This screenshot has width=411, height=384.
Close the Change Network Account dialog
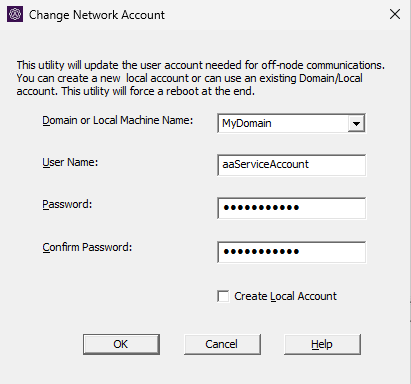point(395,14)
